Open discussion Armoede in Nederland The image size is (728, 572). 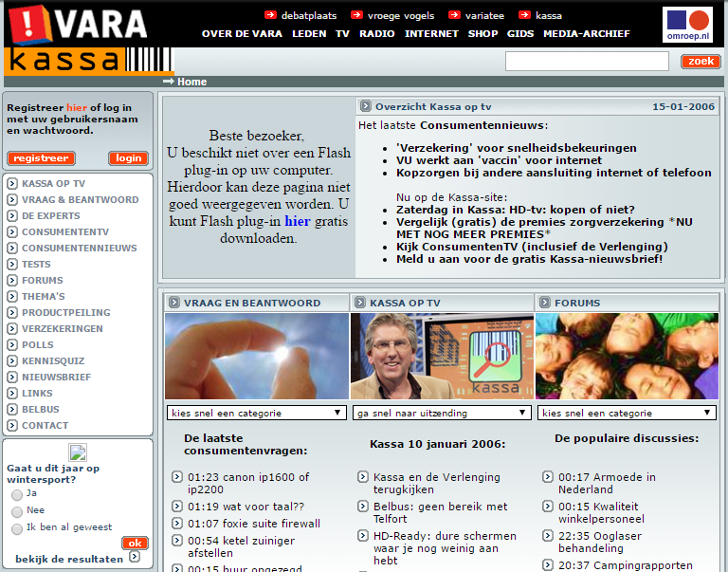(x=608, y=483)
